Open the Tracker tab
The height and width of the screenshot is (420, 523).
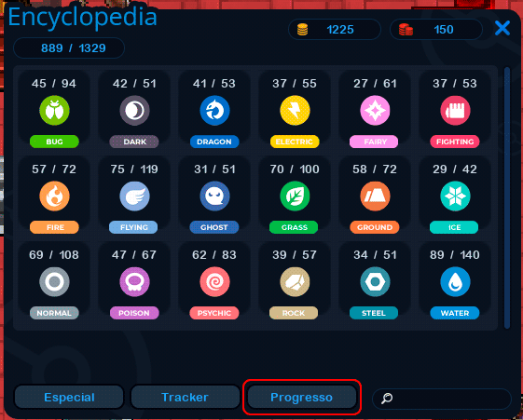pyautogui.click(x=186, y=397)
